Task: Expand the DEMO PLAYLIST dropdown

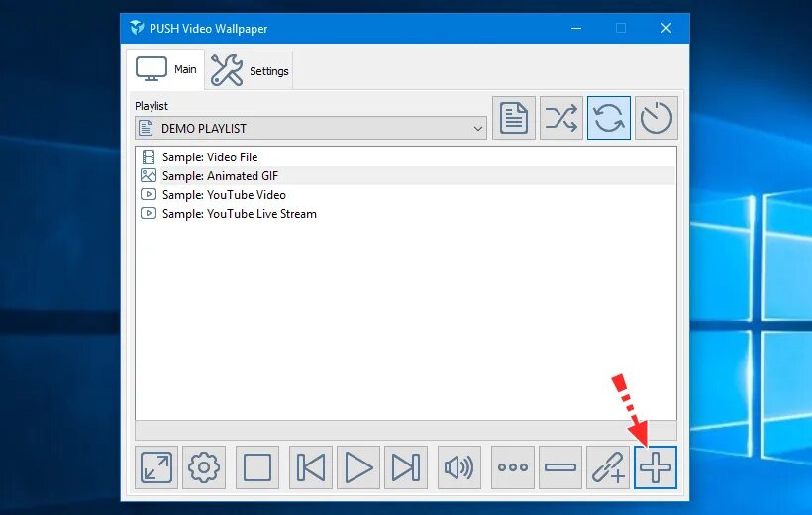Action: pyautogui.click(x=311, y=128)
